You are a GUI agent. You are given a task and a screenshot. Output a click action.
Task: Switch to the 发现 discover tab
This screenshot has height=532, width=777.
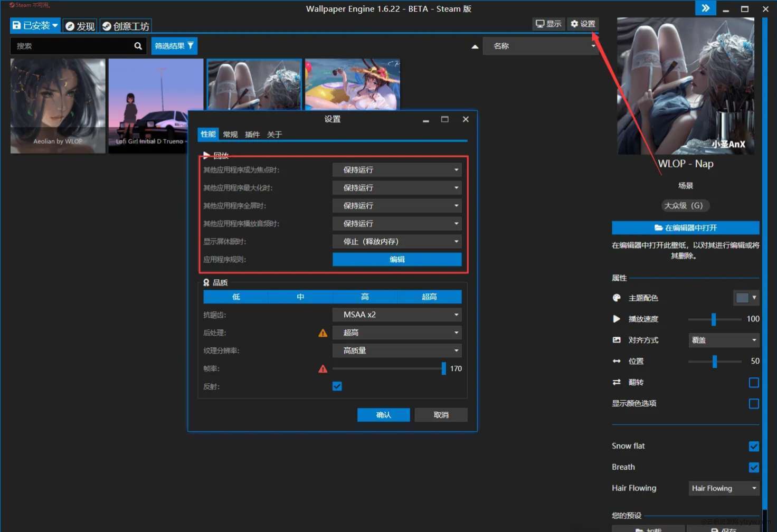80,26
